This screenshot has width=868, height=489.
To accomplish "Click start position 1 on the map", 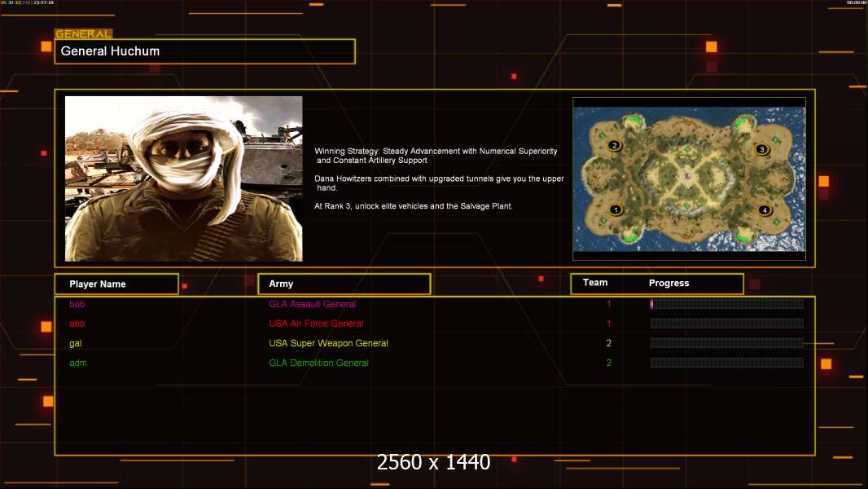I will point(615,210).
